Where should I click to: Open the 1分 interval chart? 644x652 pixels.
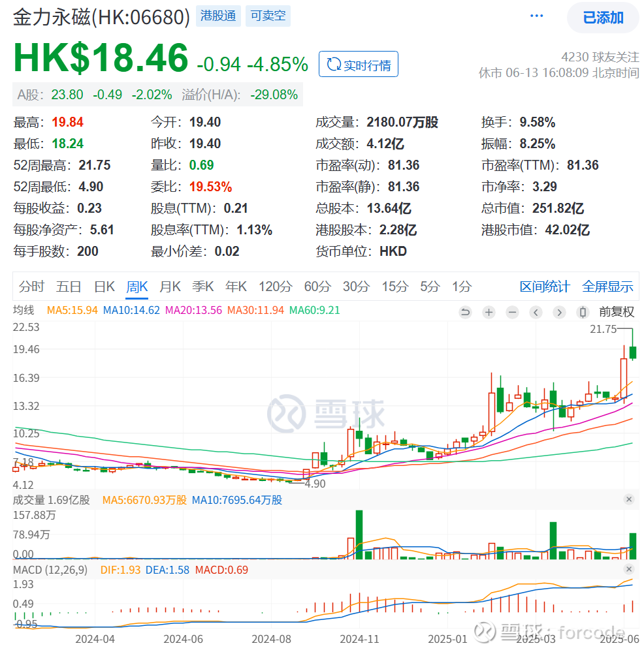[462, 287]
